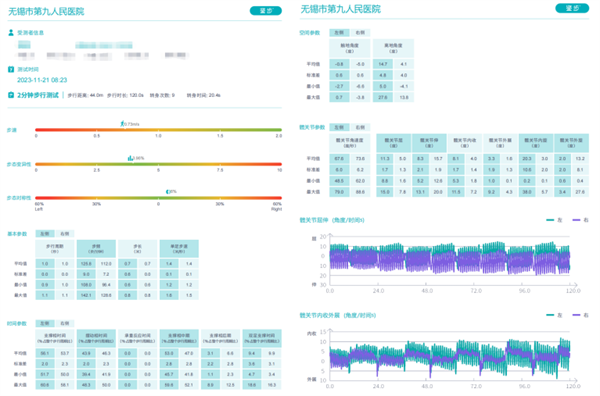This screenshot has height=396, width=600.
Task: Select the 左侧 tab in 空间参数
Action: (339, 33)
